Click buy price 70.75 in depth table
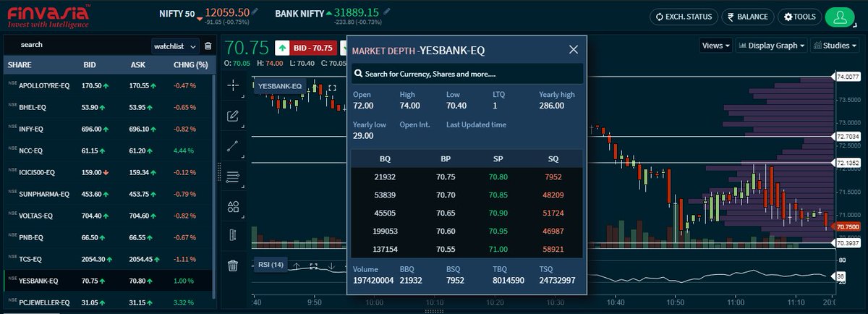The image size is (868, 314). click(445, 177)
